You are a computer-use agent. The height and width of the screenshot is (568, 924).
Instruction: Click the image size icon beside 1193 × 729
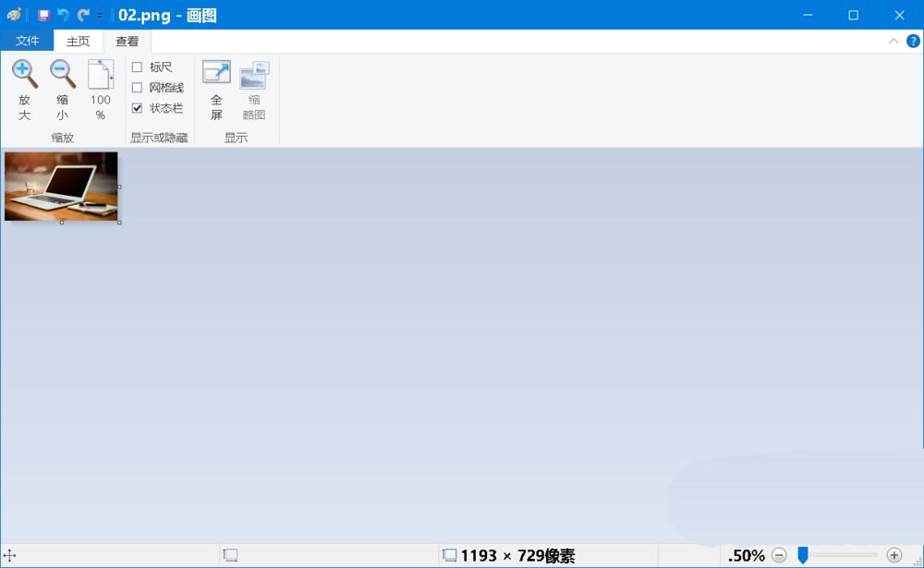[450, 555]
